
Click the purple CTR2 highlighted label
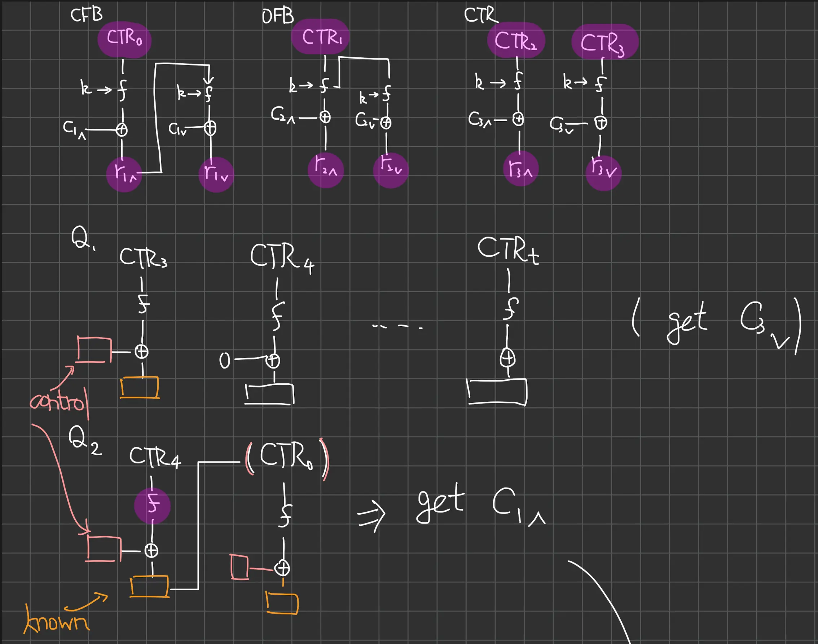pyautogui.click(x=516, y=40)
